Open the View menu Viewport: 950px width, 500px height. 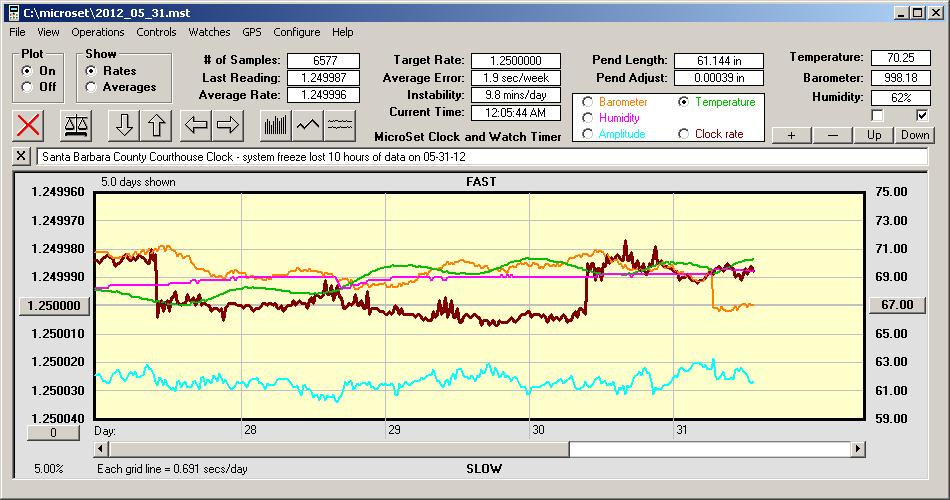click(48, 32)
